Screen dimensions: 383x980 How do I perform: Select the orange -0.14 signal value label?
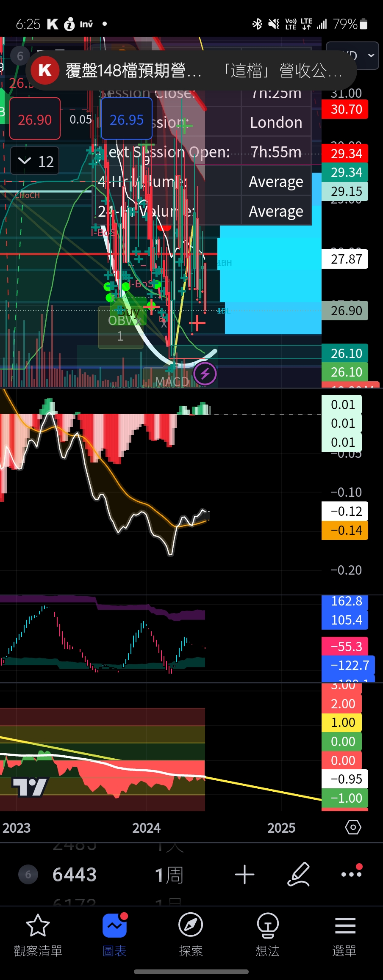pos(345,530)
